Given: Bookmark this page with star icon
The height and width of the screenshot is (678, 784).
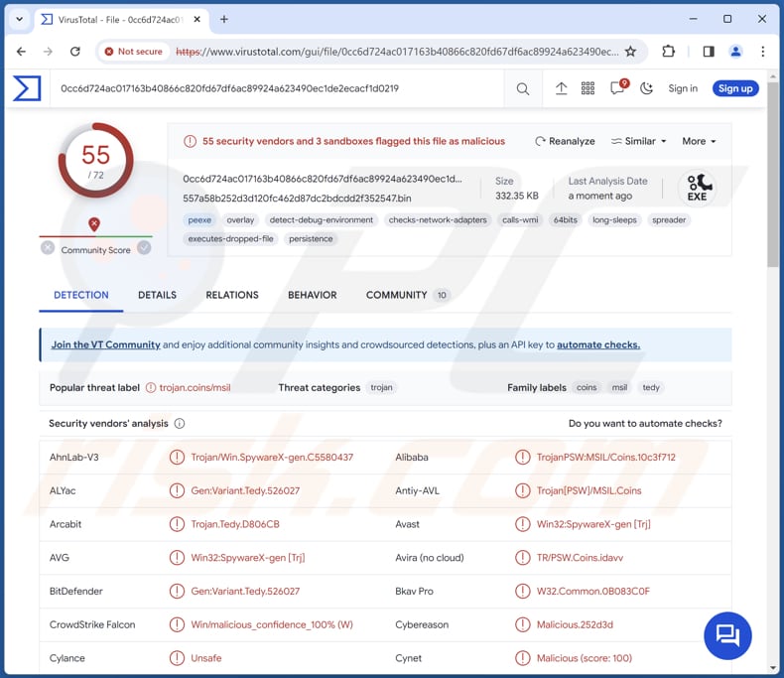Looking at the screenshot, I should 630,52.
